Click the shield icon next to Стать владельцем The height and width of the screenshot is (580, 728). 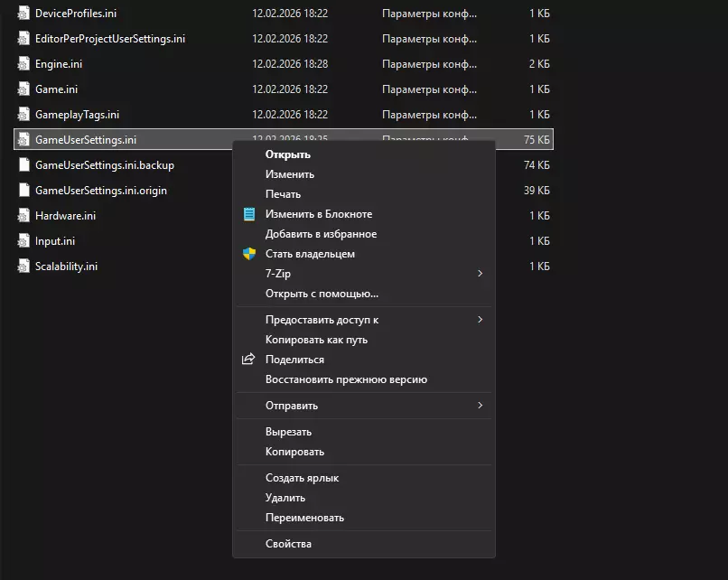pos(249,254)
